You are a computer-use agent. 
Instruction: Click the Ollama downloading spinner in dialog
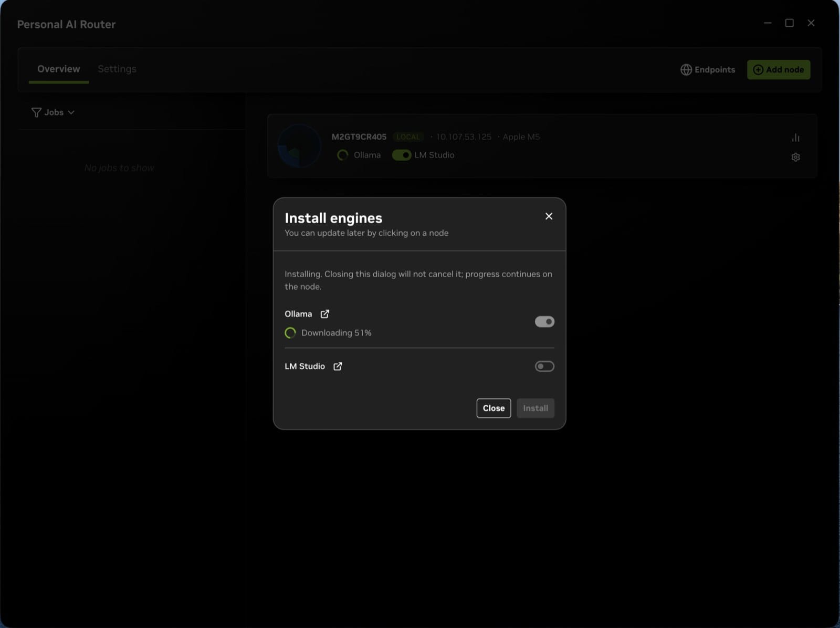pos(290,333)
